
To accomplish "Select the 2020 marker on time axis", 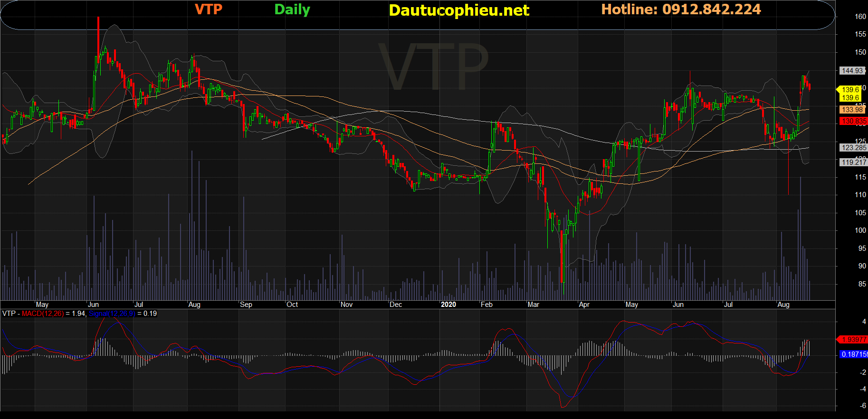I will pos(448,305).
